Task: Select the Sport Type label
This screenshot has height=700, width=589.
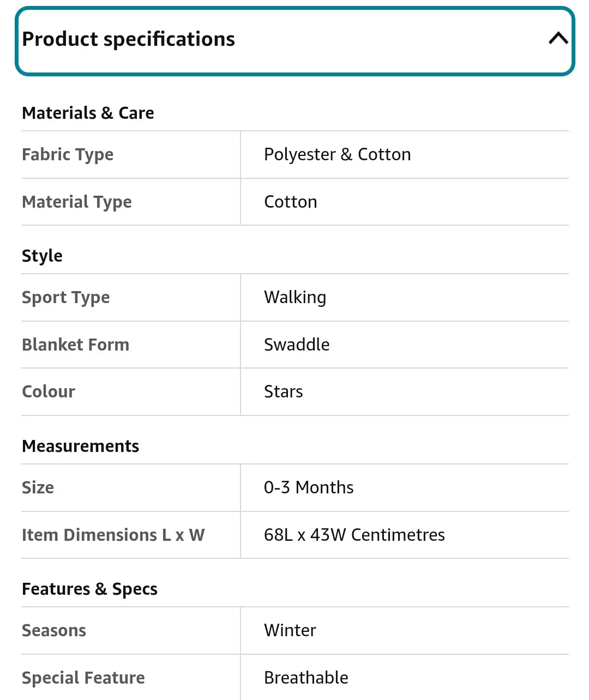Action: pos(65,297)
